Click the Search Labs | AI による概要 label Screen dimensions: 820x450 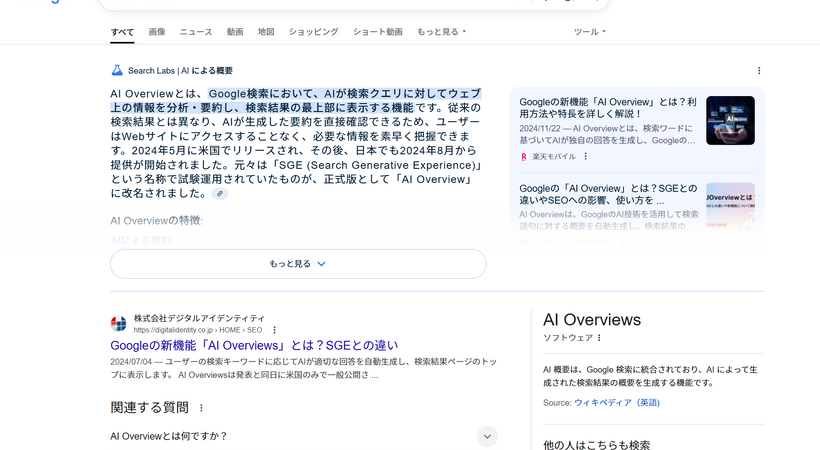[x=180, y=71]
